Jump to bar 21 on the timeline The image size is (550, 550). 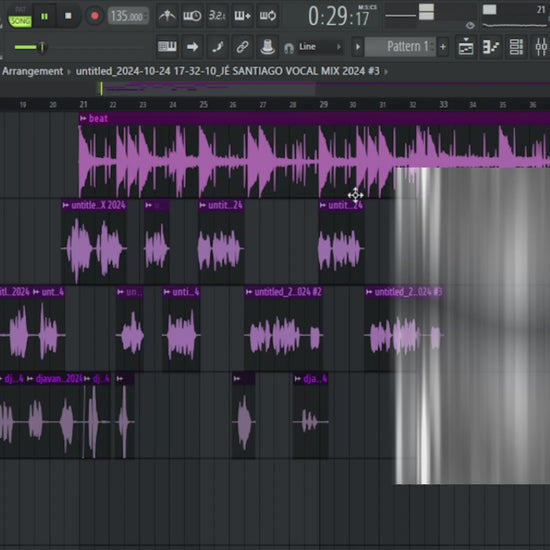(83, 105)
